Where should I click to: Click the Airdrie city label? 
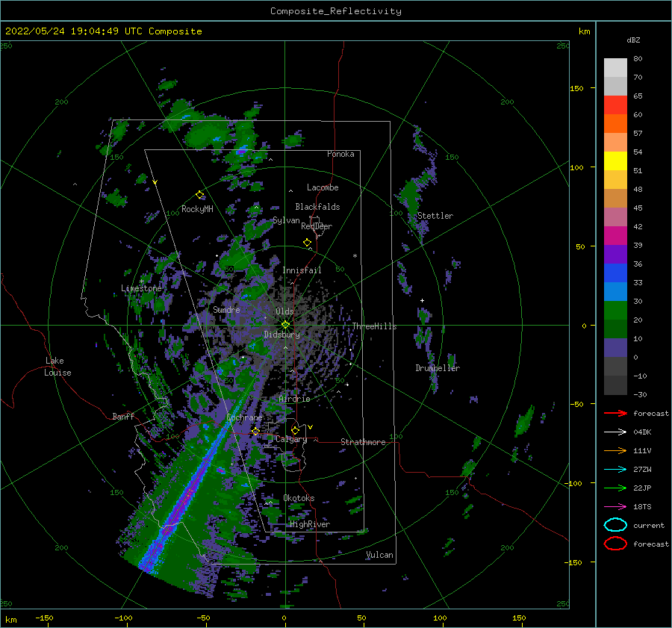tap(294, 399)
